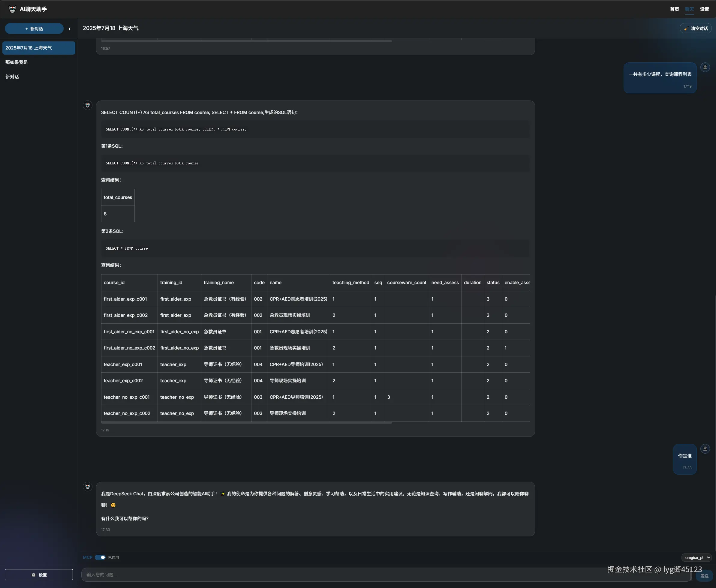Open 首页 in top navigation
The height and width of the screenshot is (588, 716).
pyautogui.click(x=674, y=9)
